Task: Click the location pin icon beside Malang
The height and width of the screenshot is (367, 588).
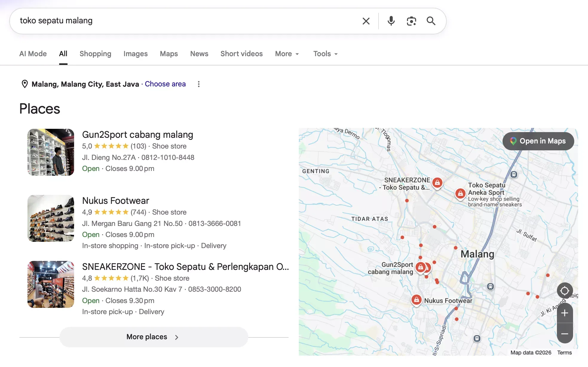Action: [x=25, y=84]
